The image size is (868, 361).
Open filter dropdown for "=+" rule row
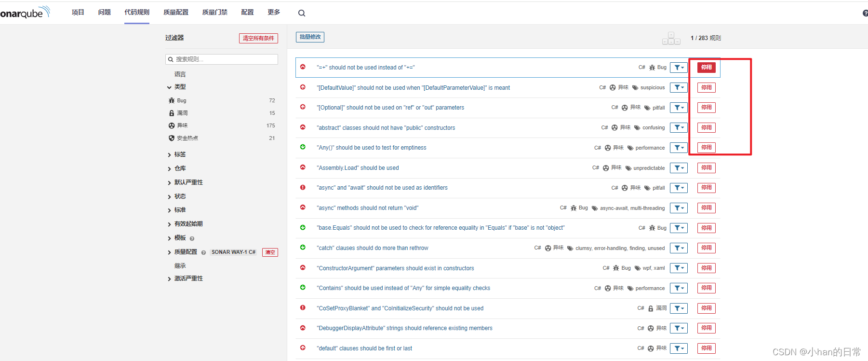coord(679,68)
